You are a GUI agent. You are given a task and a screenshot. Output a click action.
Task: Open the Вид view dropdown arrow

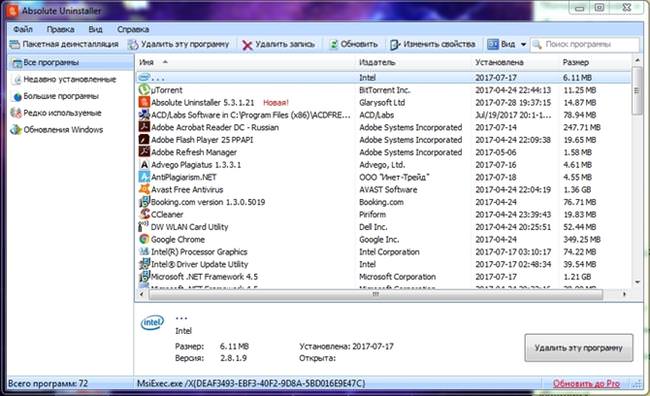[523, 44]
